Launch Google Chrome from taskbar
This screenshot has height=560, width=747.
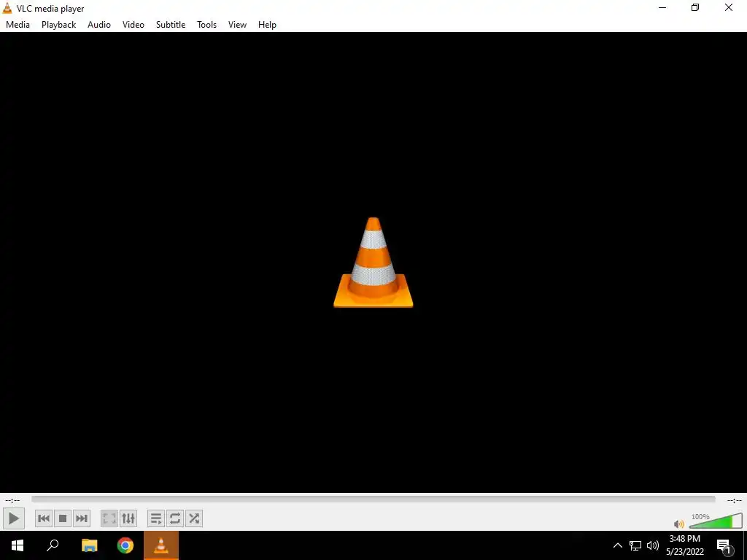coord(125,545)
